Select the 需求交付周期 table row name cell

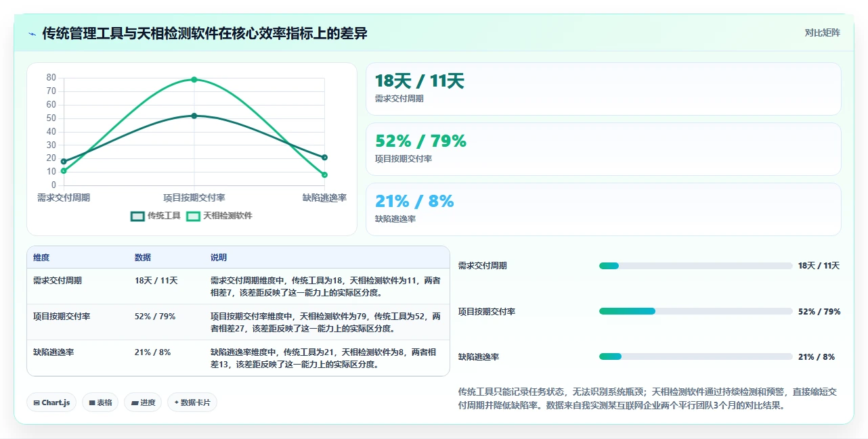58,280
